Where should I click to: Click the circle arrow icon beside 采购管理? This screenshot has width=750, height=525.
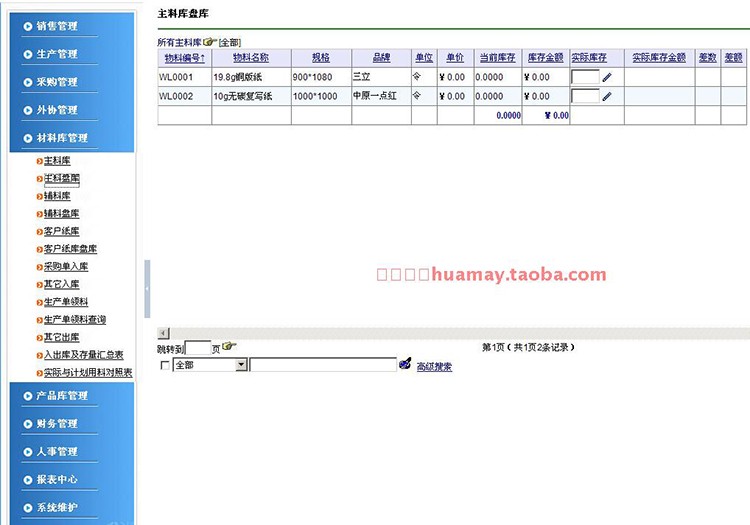click(28, 82)
